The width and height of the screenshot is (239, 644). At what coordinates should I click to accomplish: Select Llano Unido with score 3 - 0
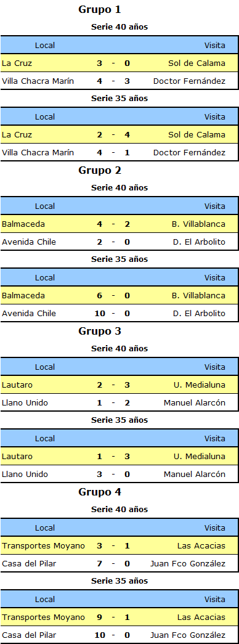[25, 475]
